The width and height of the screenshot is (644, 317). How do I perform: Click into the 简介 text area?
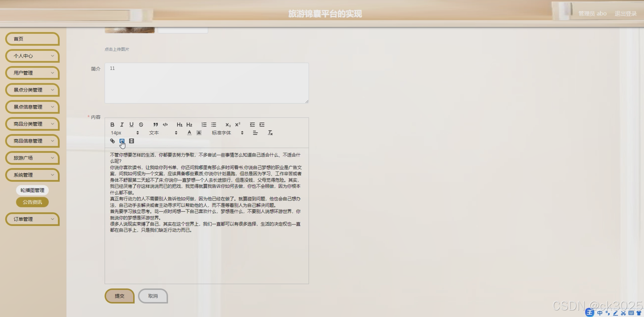click(206, 83)
